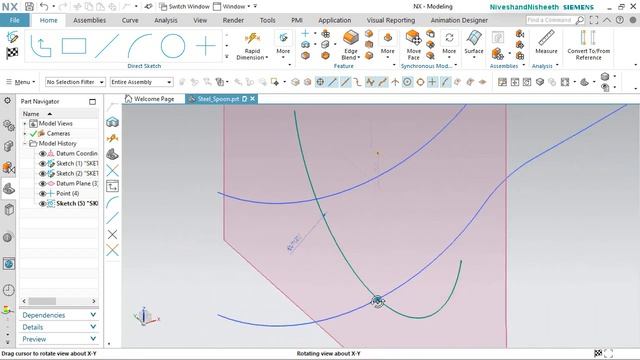Open the No Selection Filter dropdown
This screenshot has width=640, height=360.
75,82
